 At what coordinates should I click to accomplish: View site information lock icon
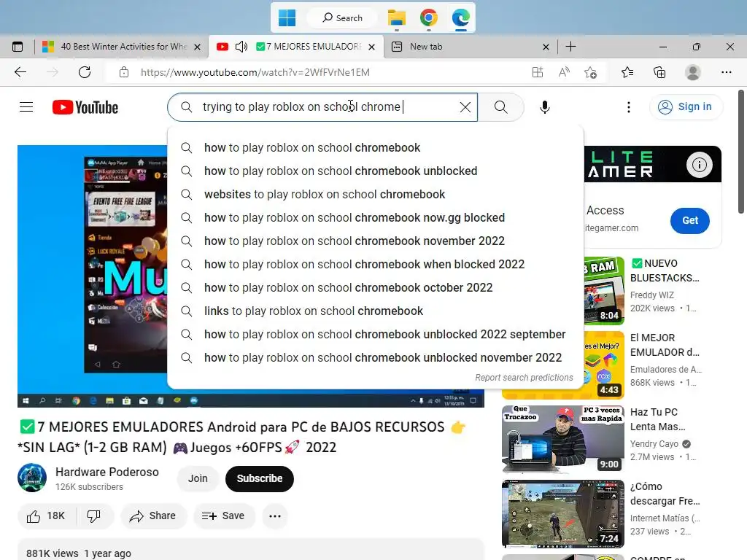(x=124, y=72)
